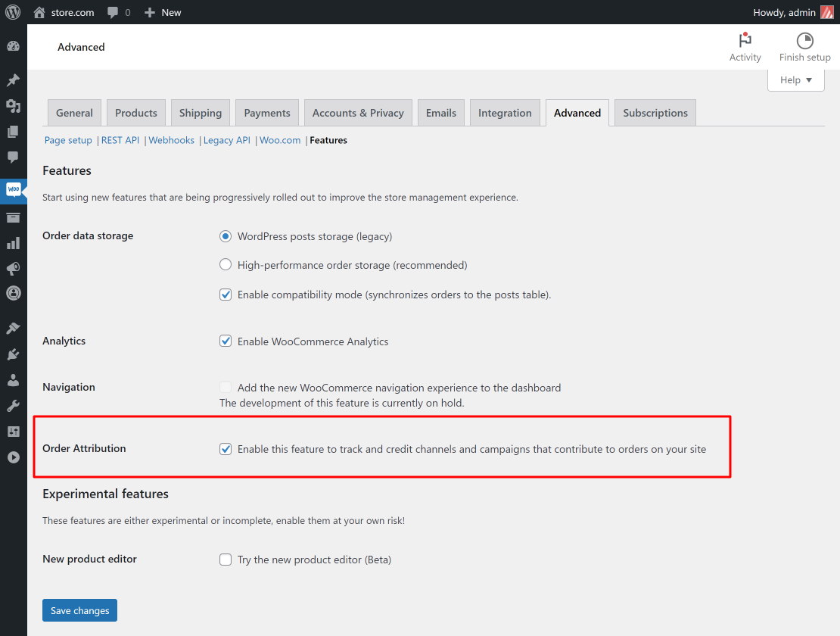Open the Woo.com link
Image resolution: width=840 pixels, height=636 pixels.
point(280,140)
